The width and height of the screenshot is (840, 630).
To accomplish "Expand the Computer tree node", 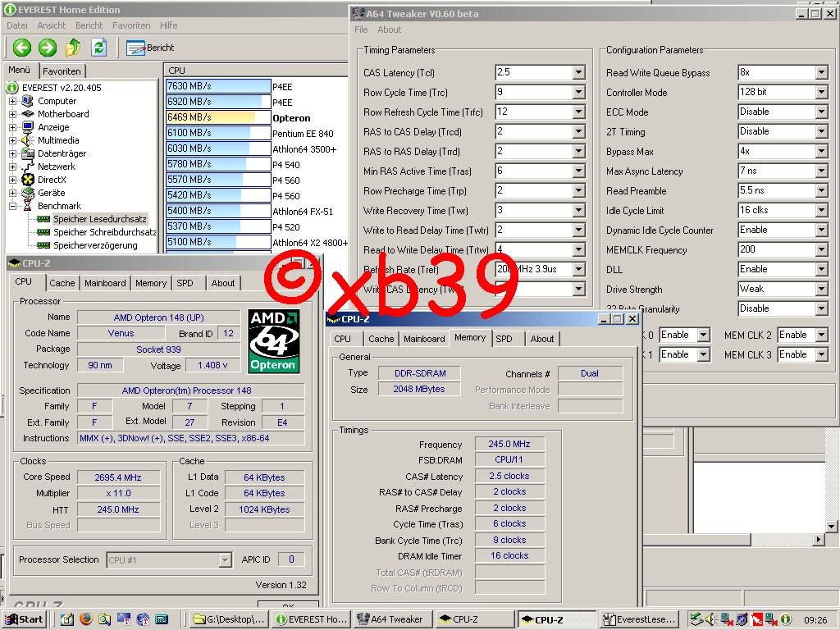I will (13, 101).
